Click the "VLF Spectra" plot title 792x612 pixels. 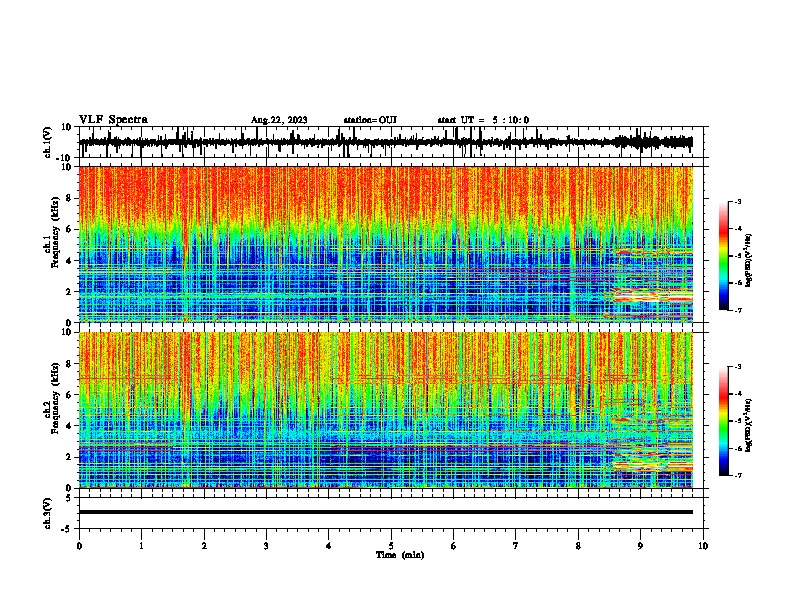click(113, 120)
